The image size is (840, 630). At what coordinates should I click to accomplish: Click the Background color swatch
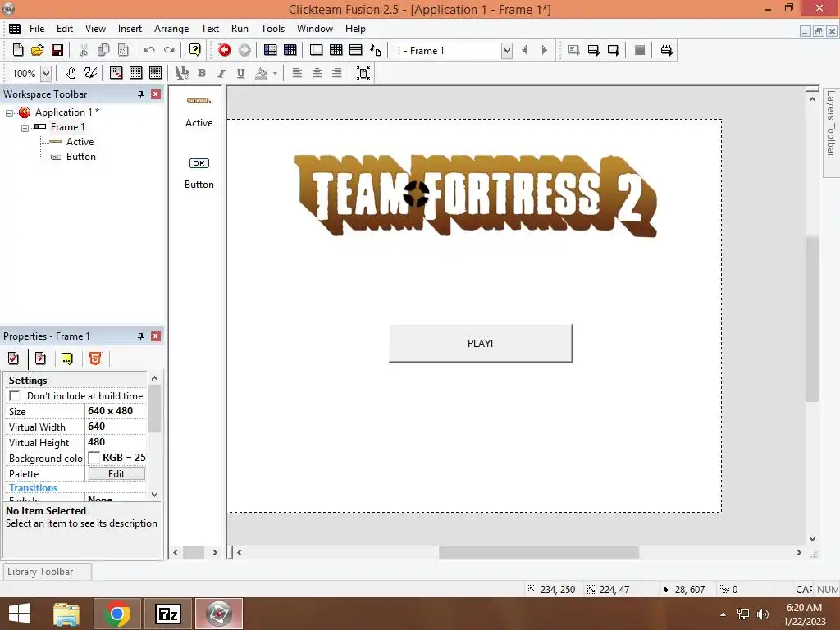point(94,458)
